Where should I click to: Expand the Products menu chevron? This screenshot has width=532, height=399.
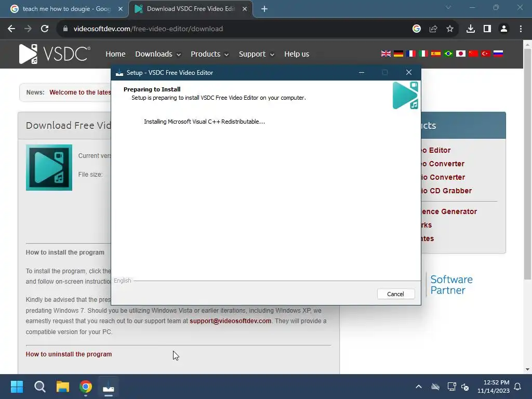point(227,55)
